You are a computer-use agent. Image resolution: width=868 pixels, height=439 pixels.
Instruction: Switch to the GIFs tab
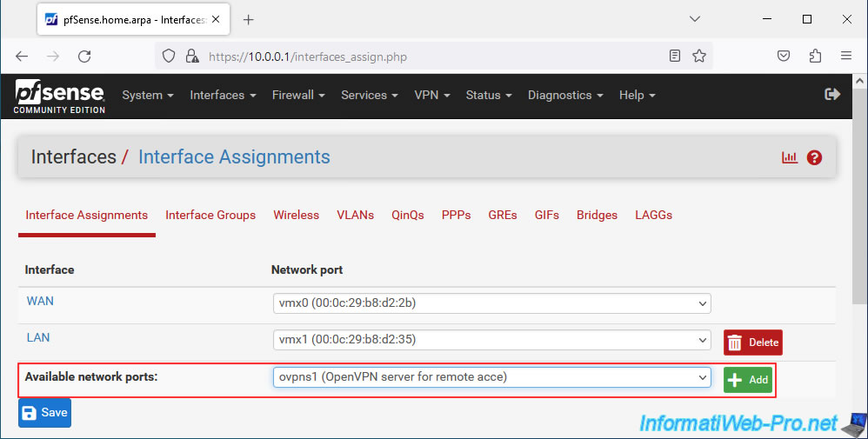pos(547,216)
